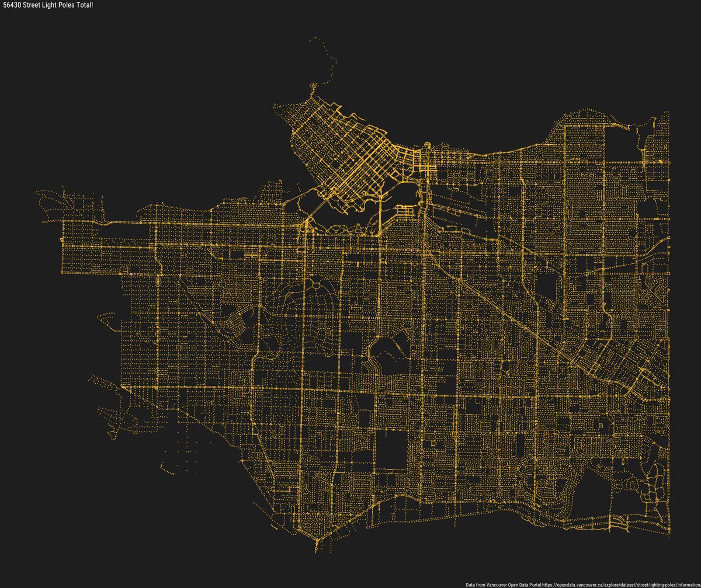Open the opendata.vancouver.ca dataset URL
The height and width of the screenshot is (588, 701).
621,584
